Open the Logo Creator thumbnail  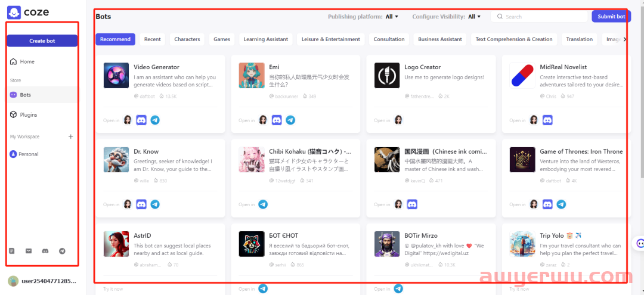pos(387,76)
